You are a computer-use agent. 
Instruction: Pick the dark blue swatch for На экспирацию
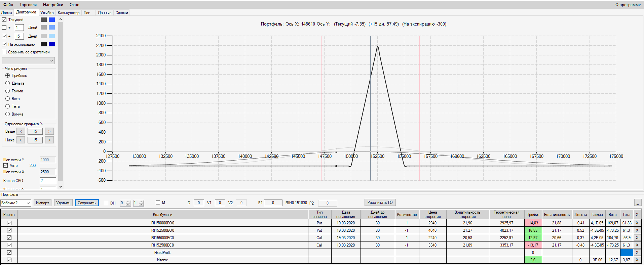[x=52, y=44]
